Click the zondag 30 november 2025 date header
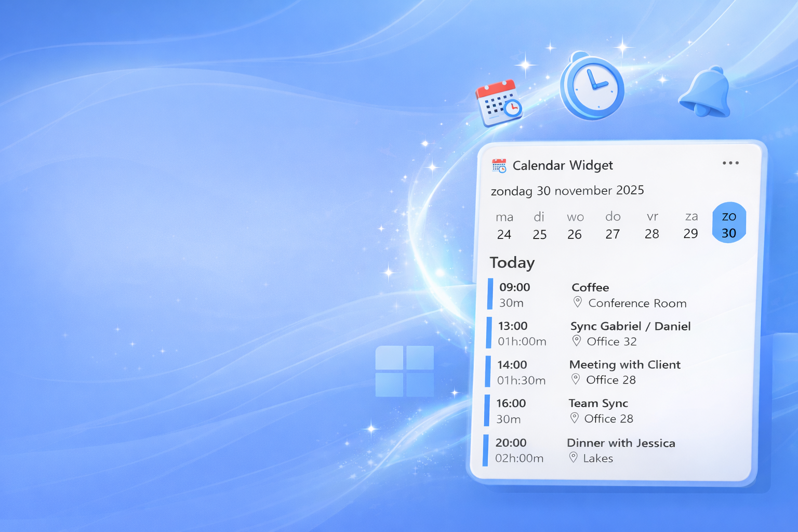Image resolution: width=798 pixels, height=532 pixels. tap(567, 191)
